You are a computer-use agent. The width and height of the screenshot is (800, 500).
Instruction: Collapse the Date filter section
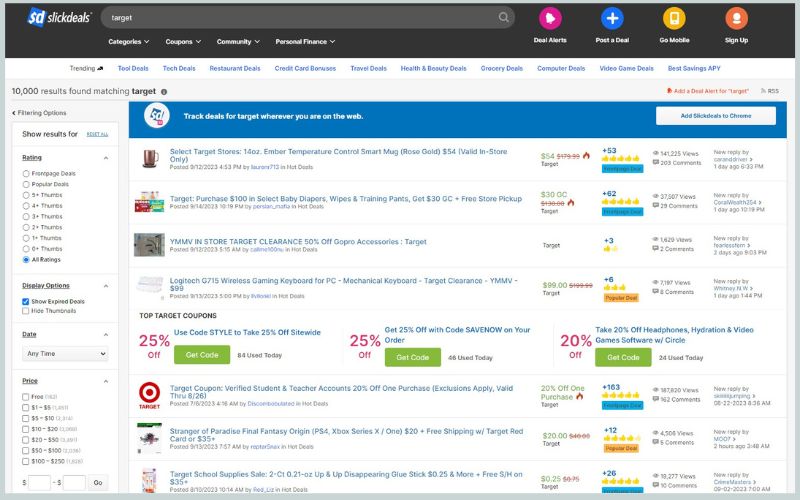106,335
